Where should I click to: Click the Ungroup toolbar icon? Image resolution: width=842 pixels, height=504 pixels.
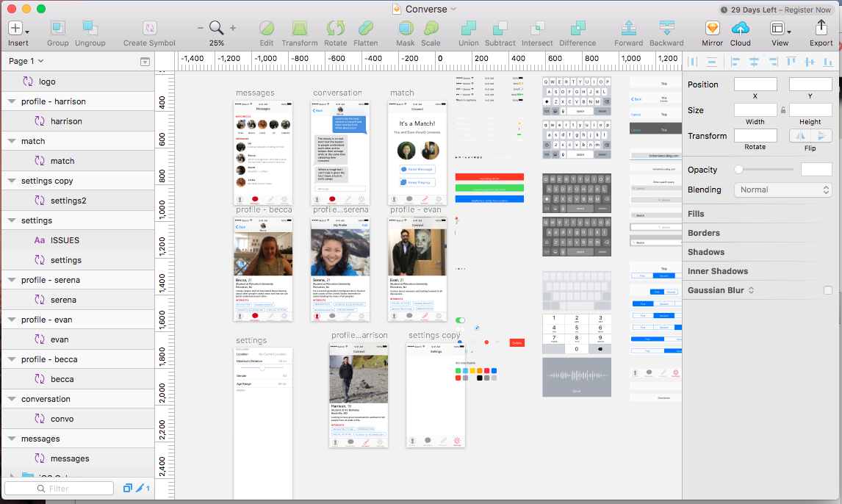[90, 28]
